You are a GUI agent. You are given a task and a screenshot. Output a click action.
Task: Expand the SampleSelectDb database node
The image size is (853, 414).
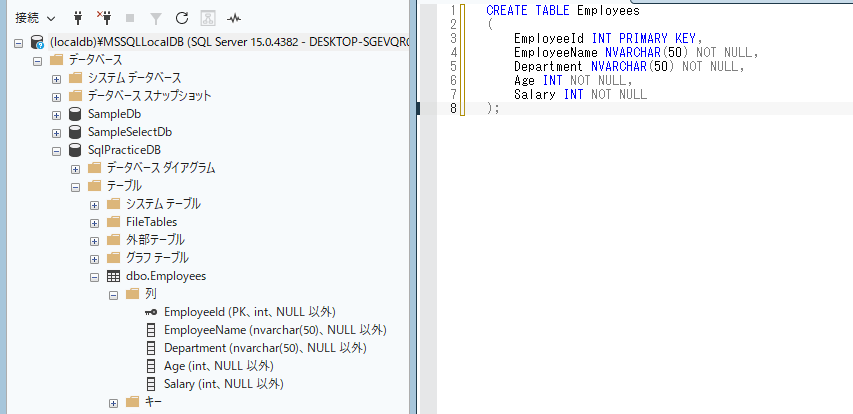click(x=57, y=133)
